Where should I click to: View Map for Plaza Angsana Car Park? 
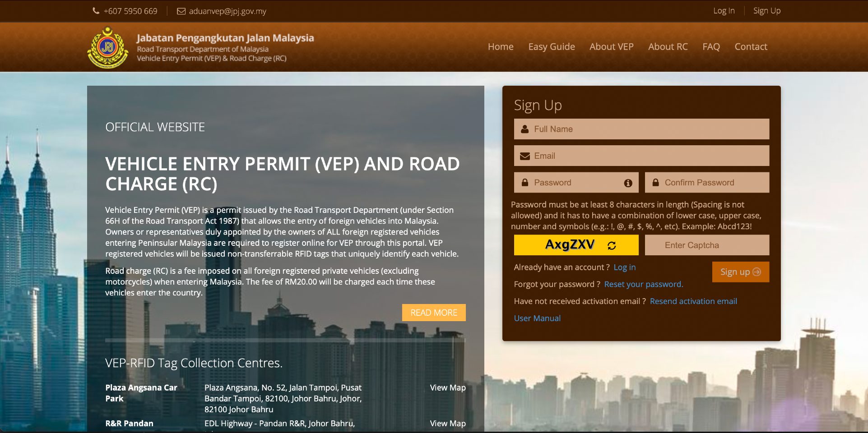pos(448,387)
